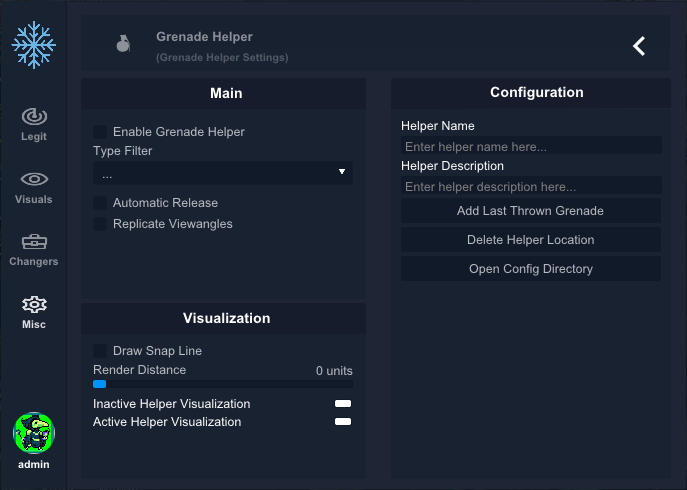This screenshot has height=490, width=687.
Task: Click the Helper Name input field
Action: click(x=531, y=146)
